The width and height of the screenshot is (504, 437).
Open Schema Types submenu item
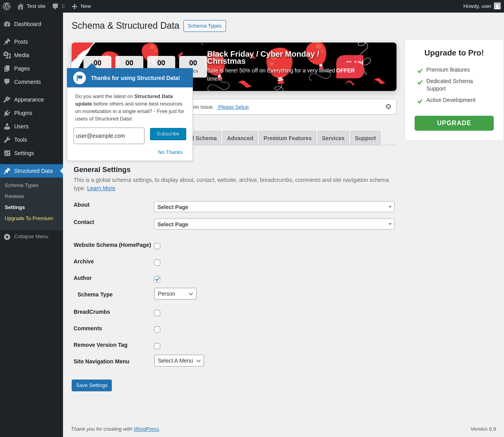coord(22,185)
